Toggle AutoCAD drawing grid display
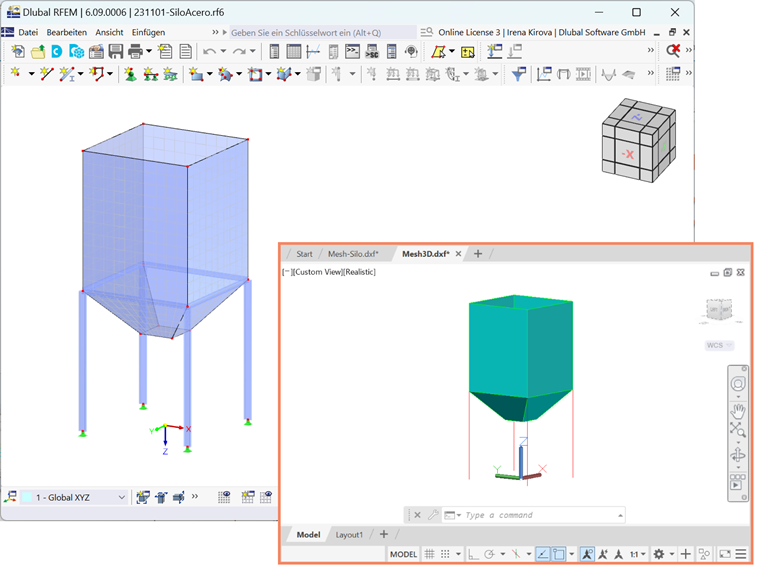760x570 pixels. click(429, 554)
